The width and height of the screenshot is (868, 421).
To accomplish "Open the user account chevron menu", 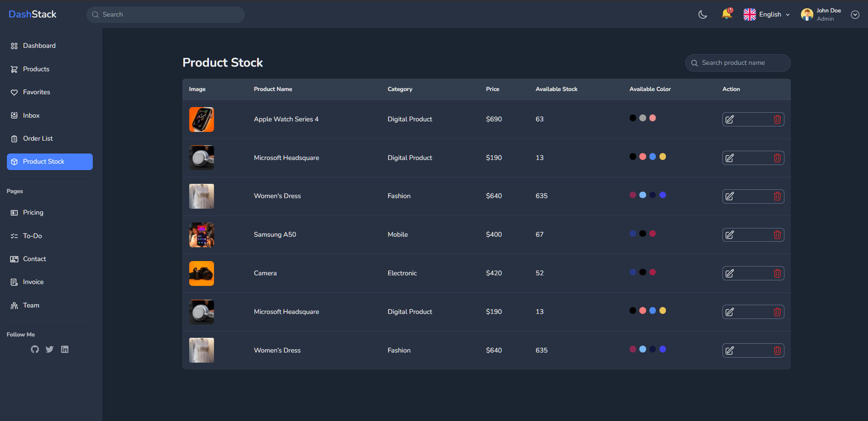I will click(855, 14).
